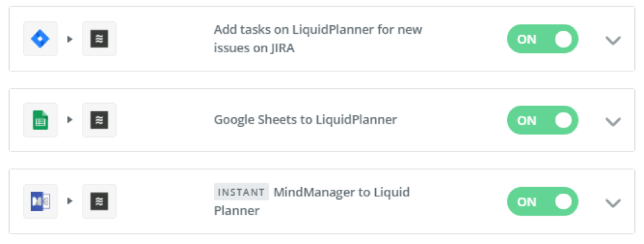The width and height of the screenshot is (644, 244).
Task: Click the word 'Planner' under the INSTANT badge
Action: pos(236,211)
